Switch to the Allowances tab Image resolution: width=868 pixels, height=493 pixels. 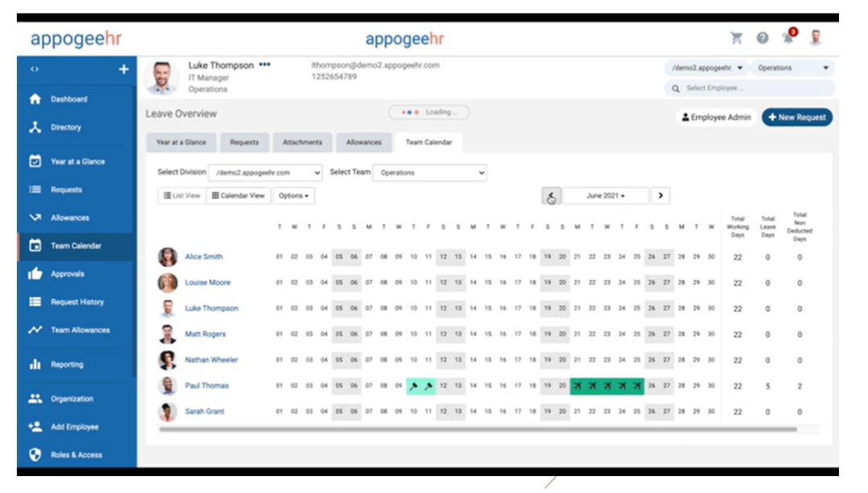[x=363, y=143]
